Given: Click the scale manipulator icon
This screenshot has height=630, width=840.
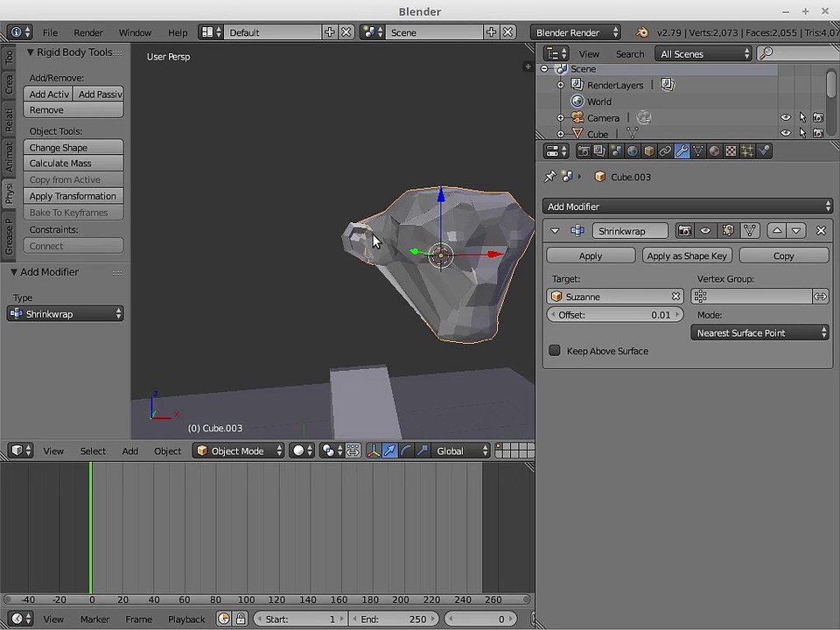Looking at the screenshot, I should [423, 451].
